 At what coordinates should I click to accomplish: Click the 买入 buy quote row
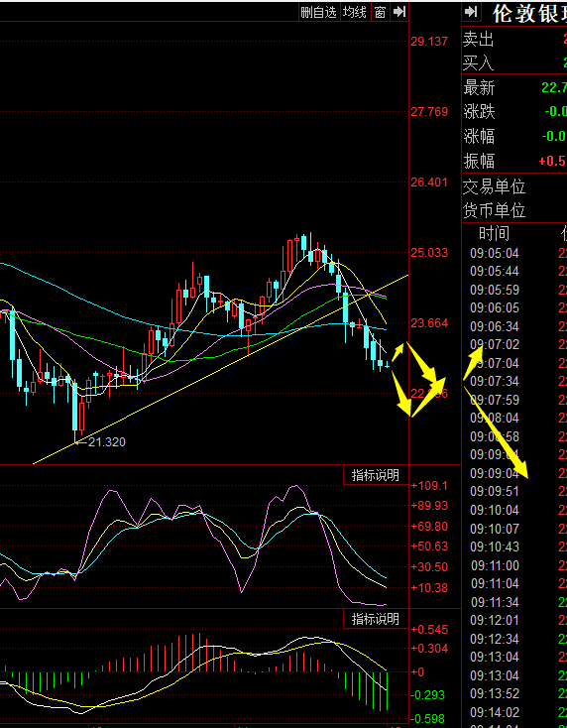(514, 62)
